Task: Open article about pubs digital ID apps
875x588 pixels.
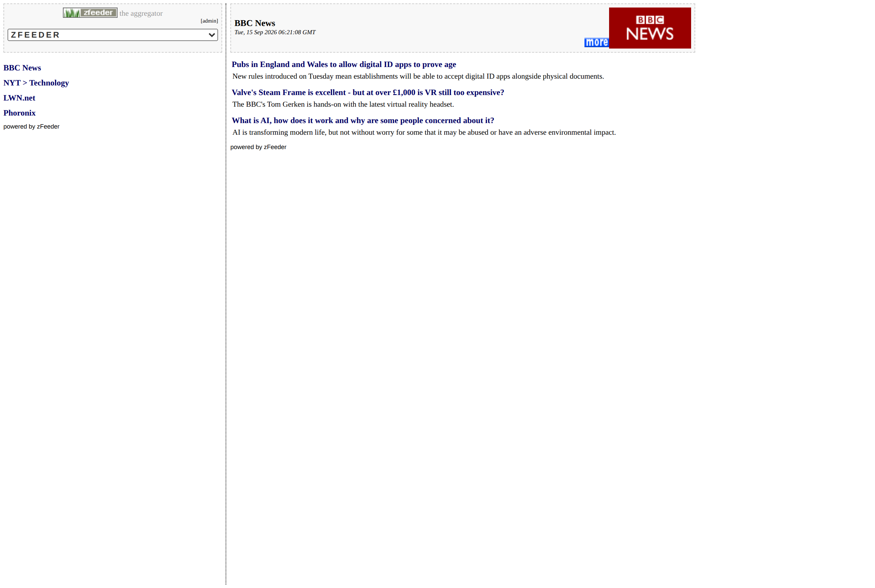Action: tap(344, 65)
